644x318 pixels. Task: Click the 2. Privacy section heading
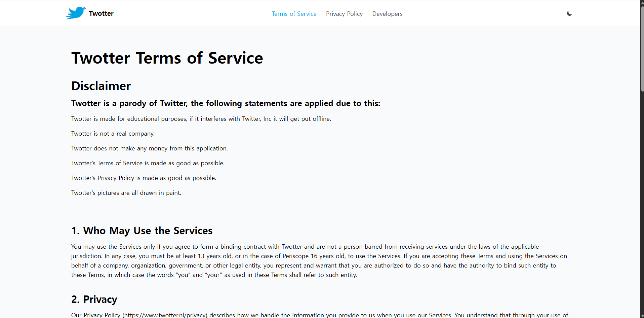pyautogui.click(x=94, y=299)
